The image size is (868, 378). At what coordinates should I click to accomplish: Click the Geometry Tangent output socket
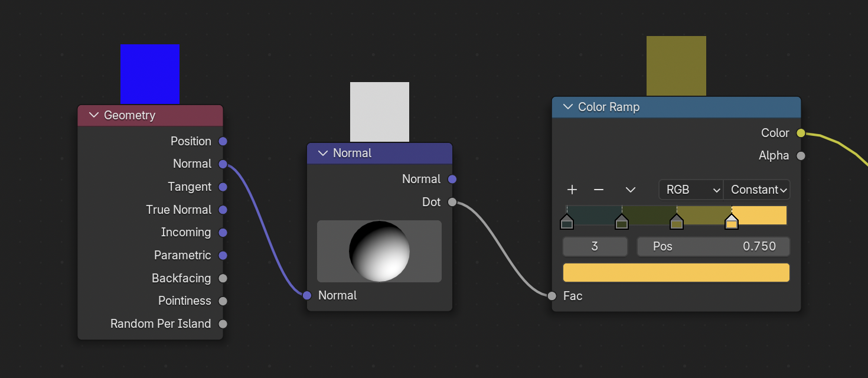(x=223, y=187)
